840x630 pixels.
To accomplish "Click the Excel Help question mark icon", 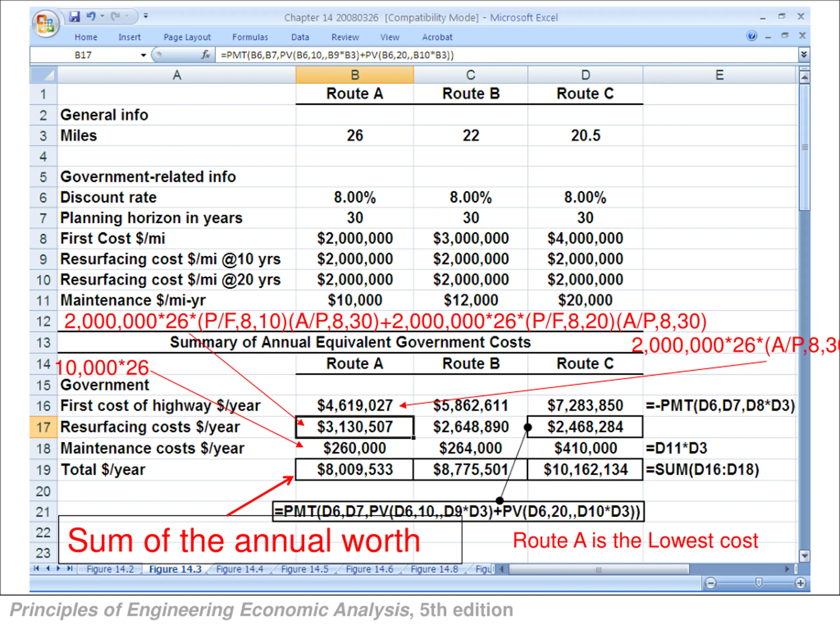I will (751, 36).
